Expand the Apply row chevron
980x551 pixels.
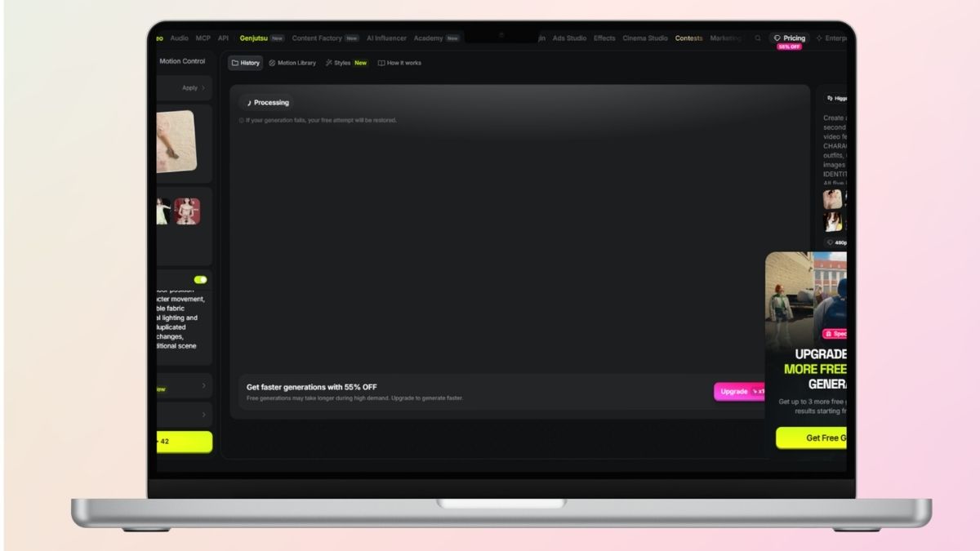click(203, 87)
